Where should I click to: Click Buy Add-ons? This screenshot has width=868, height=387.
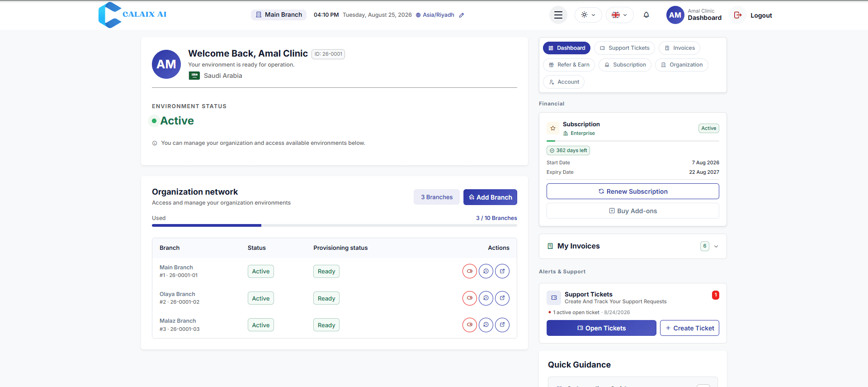(633, 211)
